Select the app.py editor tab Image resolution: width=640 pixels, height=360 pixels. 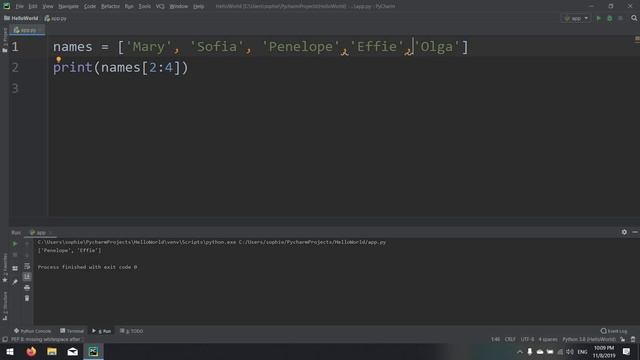27,30
